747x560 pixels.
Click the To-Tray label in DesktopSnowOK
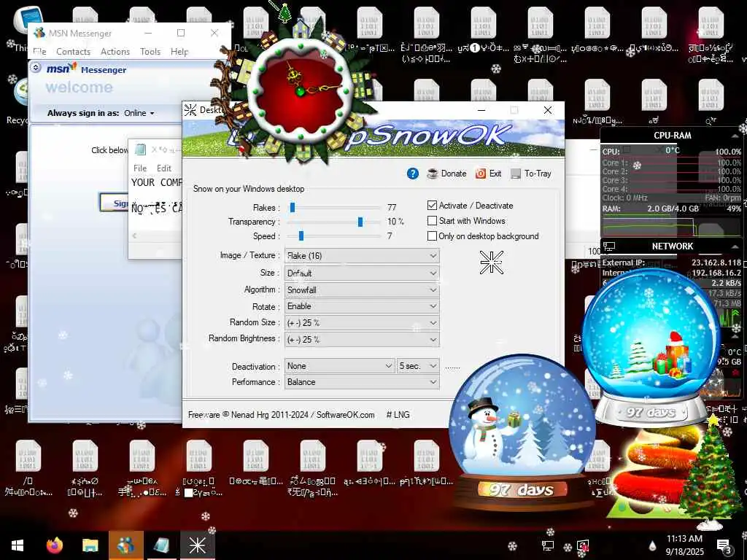[x=538, y=174]
